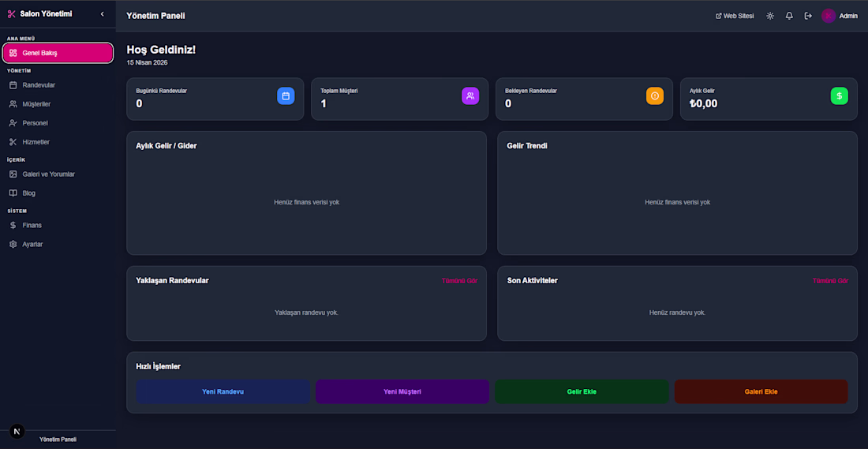Click the Gelir Trendi card title

[528, 146]
